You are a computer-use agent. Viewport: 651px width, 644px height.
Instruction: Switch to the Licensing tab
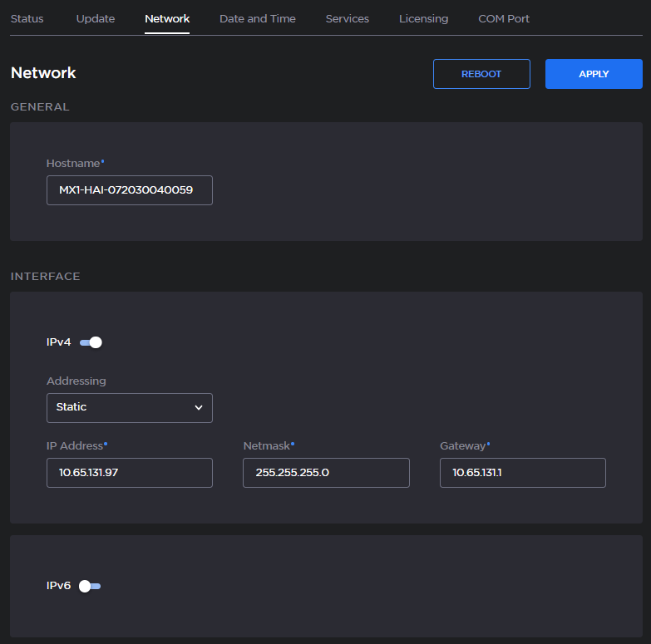click(x=423, y=18)
